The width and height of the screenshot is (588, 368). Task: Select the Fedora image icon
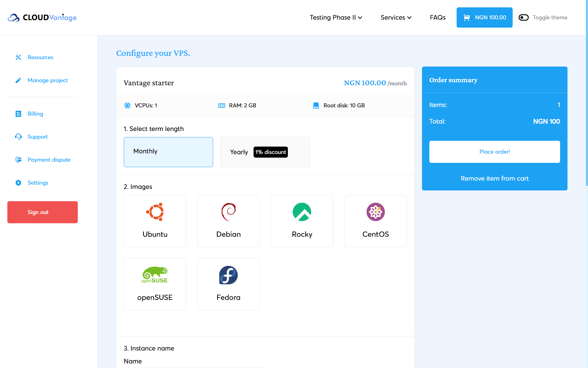coord(228,275)
